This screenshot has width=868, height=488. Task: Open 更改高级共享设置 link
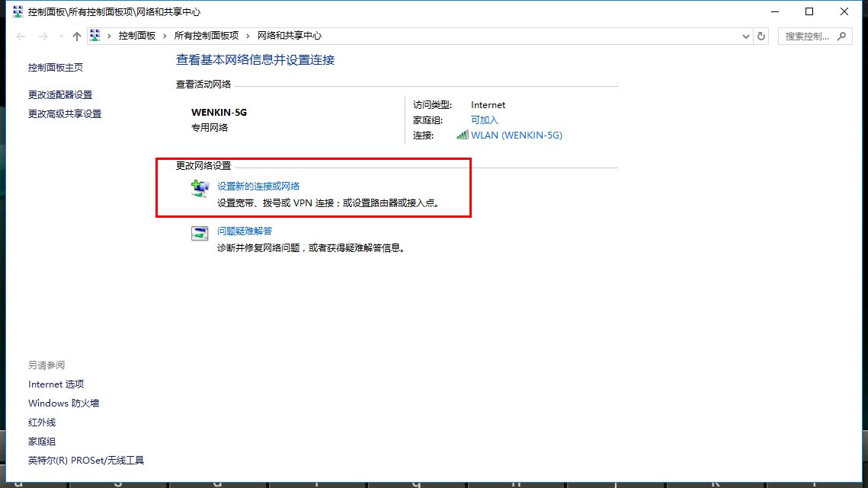pyautogui.click(x=65, y=113)
